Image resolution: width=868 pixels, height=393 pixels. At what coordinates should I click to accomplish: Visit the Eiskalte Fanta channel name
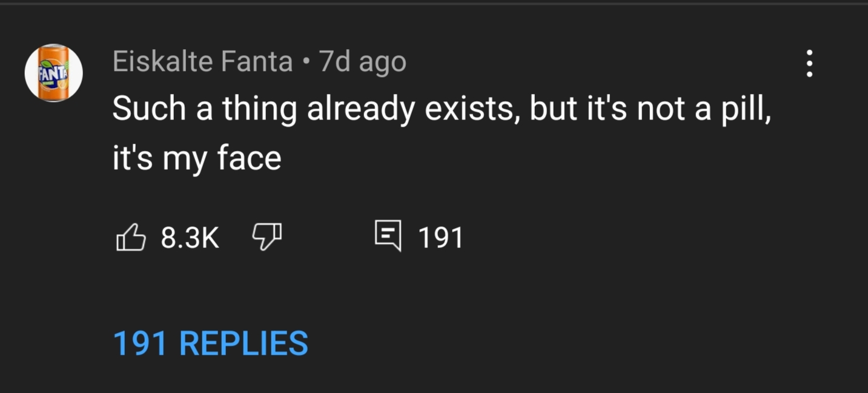202,62
